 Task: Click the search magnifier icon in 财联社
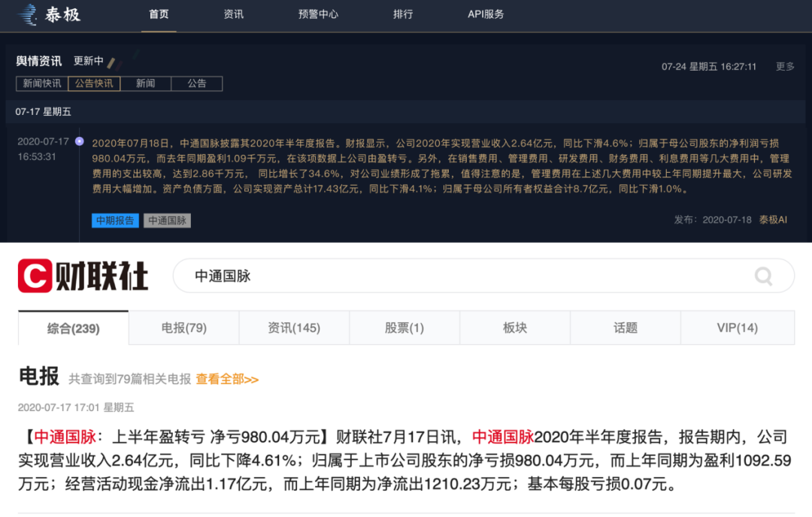(763, 276)
